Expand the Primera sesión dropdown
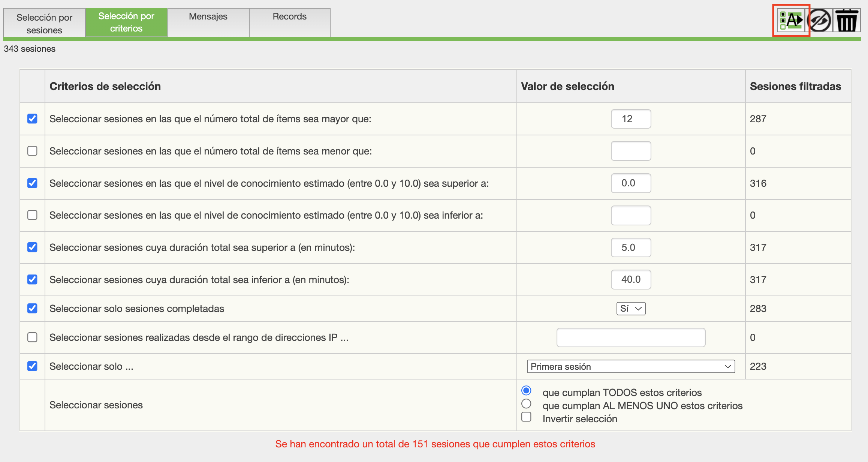This screenshot has width=868, height=462. (x=631, y=366)
